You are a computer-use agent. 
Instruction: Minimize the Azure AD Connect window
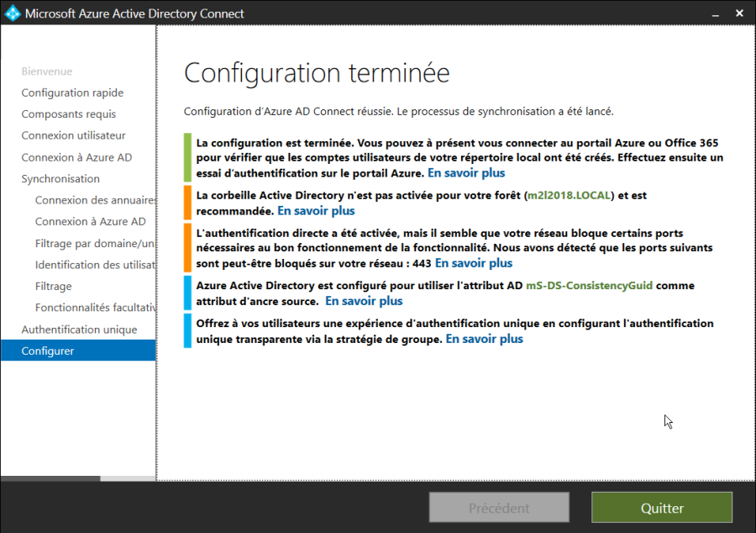(x=716, y=13)
